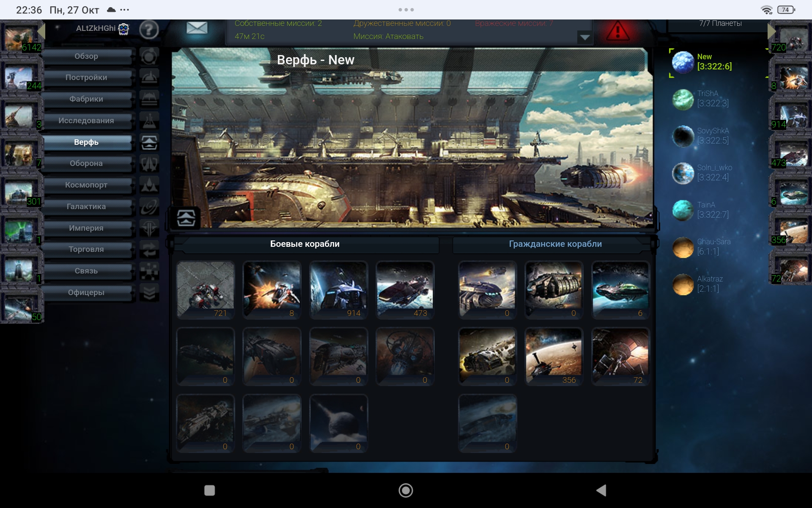Select the civilian ship thumbnail with 356

pyautogui.click(x=554, y=356)
